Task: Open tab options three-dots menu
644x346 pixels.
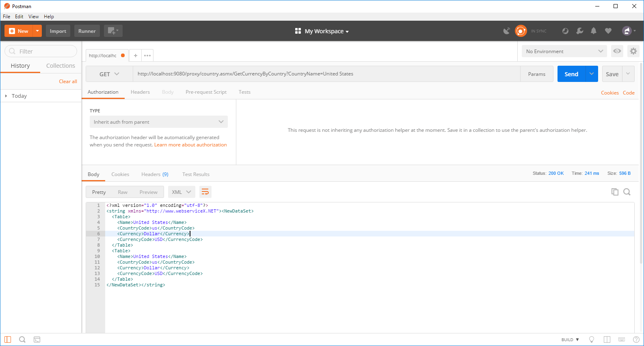Action: coord(147,56)
